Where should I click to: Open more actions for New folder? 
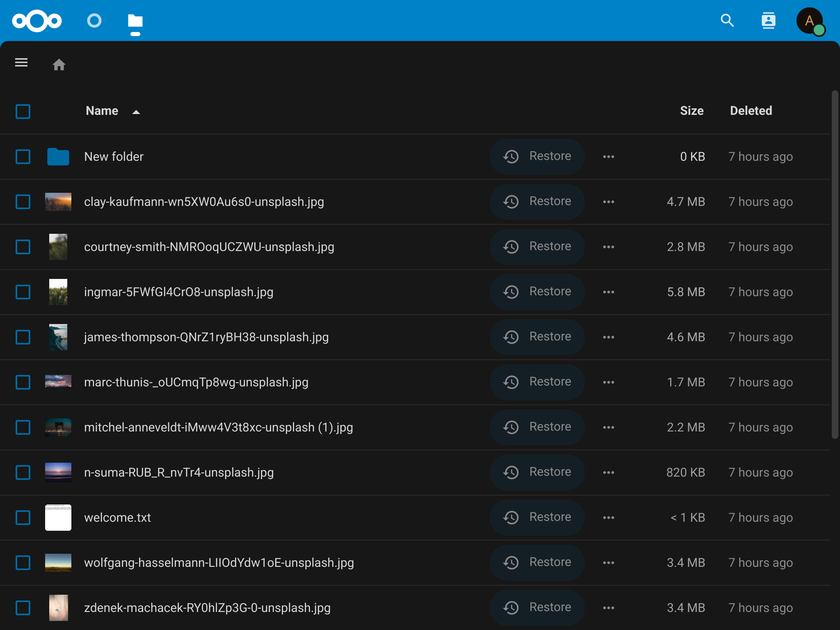(x=609, y=157)
